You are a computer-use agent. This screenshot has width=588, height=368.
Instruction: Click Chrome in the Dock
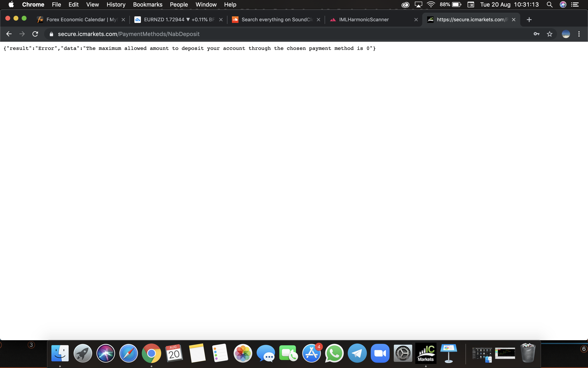tap(151, 353)
